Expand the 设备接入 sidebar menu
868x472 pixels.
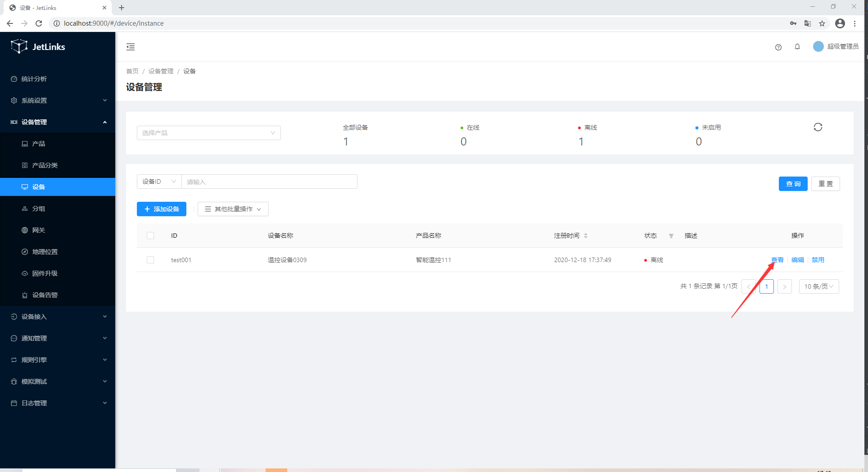pos(34,317)
